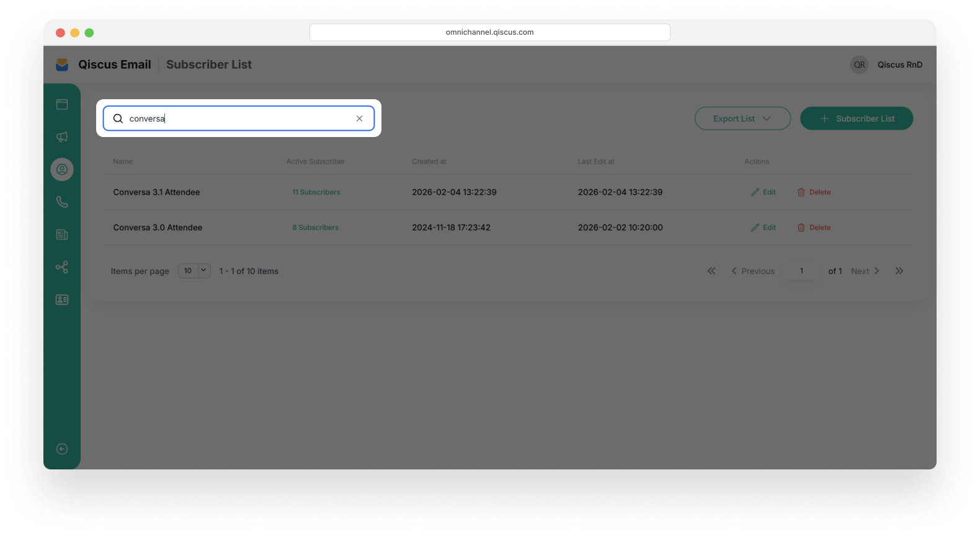Click the trash icon for Conversa 3.0 Attendee
980x537 pixels.
[x=801, y=228]
